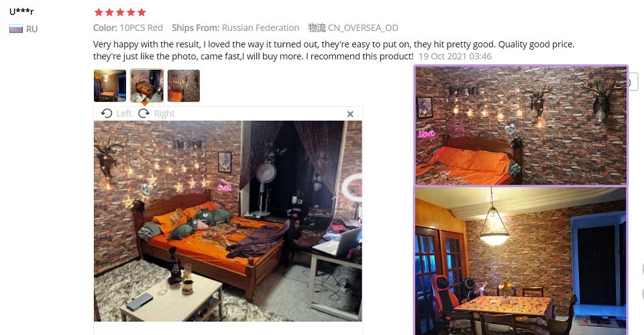The height and width of the screenshot is (335, 644).
Task: Click the fifth red rating star
Action: (142, 12)
